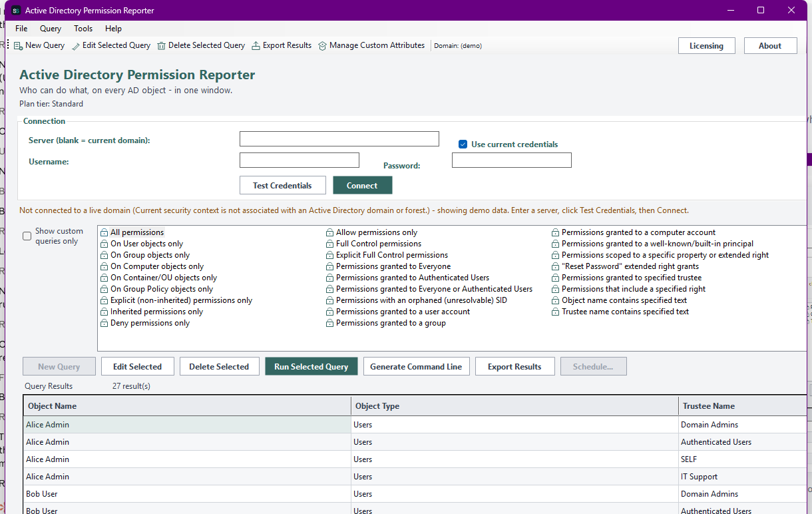The height and width of the screenshot is (514, 812).
Task: Sort by Object Name column header
Action: (188, 406)
